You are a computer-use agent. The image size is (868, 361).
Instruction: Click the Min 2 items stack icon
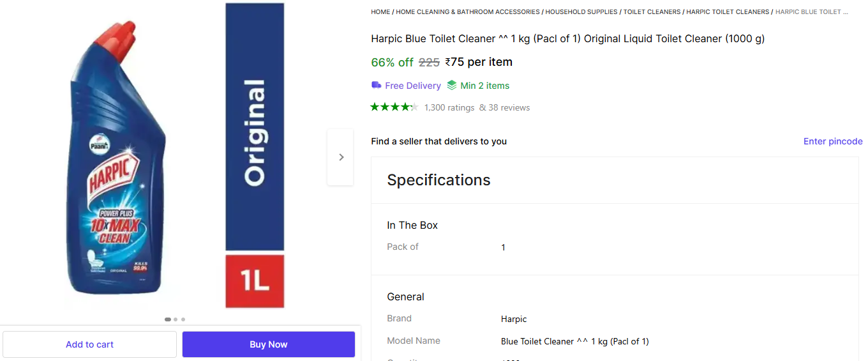point(452,85)
